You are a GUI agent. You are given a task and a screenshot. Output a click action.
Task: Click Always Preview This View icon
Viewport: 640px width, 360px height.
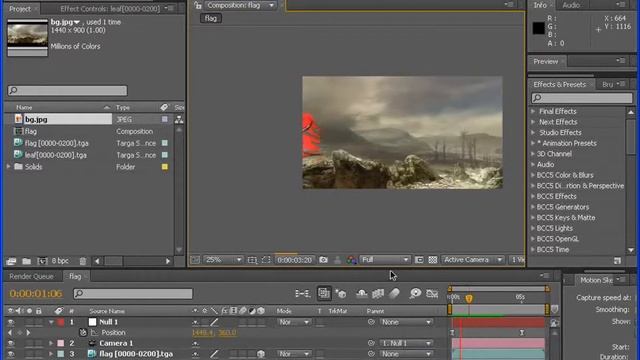pos(195,260)
